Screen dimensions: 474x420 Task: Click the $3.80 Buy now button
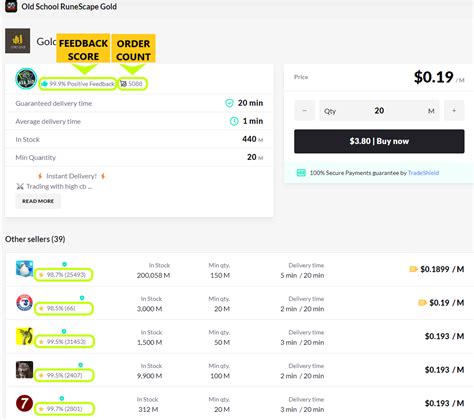(379, 141)
